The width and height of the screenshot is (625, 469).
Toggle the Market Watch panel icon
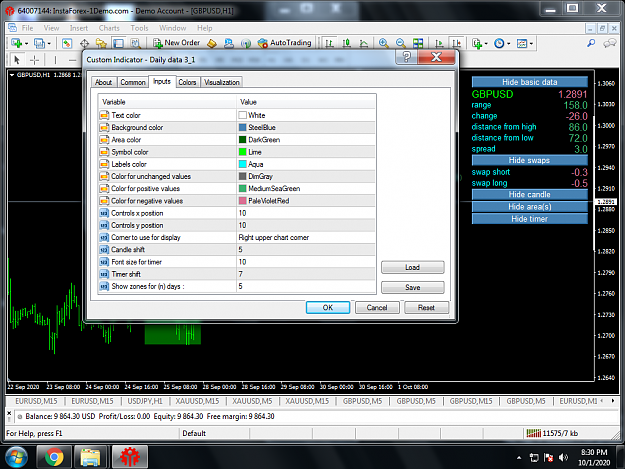pyautogui.click(x=67, y=43)
